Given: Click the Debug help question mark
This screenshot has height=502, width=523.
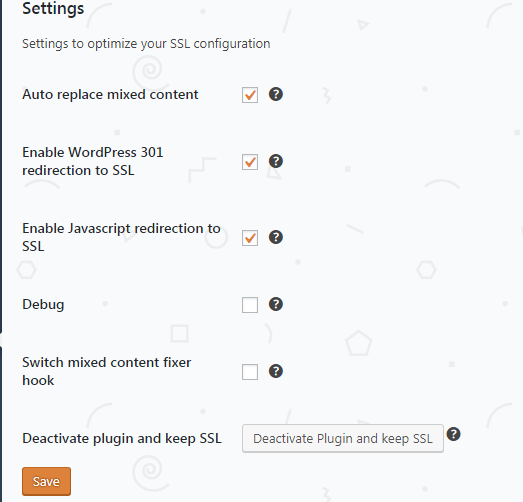Looking at the screenshot, I should point(276,304).
